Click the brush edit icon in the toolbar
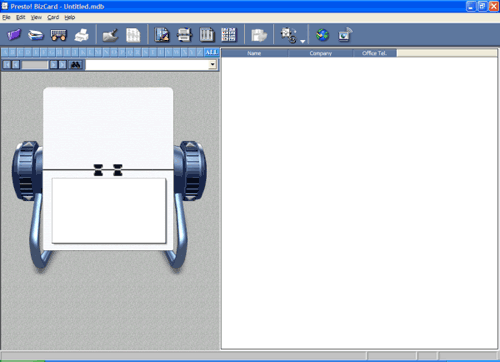 (x=110, y=35)
